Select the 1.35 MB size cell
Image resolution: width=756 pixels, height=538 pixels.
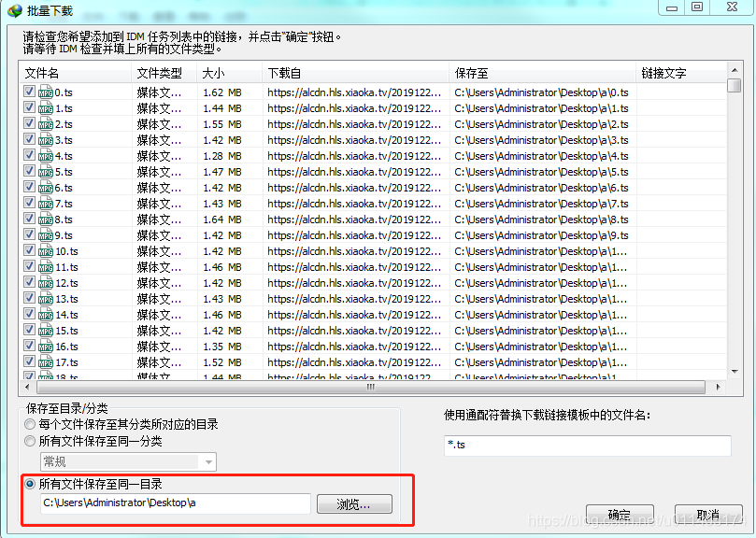click(222, 347)
